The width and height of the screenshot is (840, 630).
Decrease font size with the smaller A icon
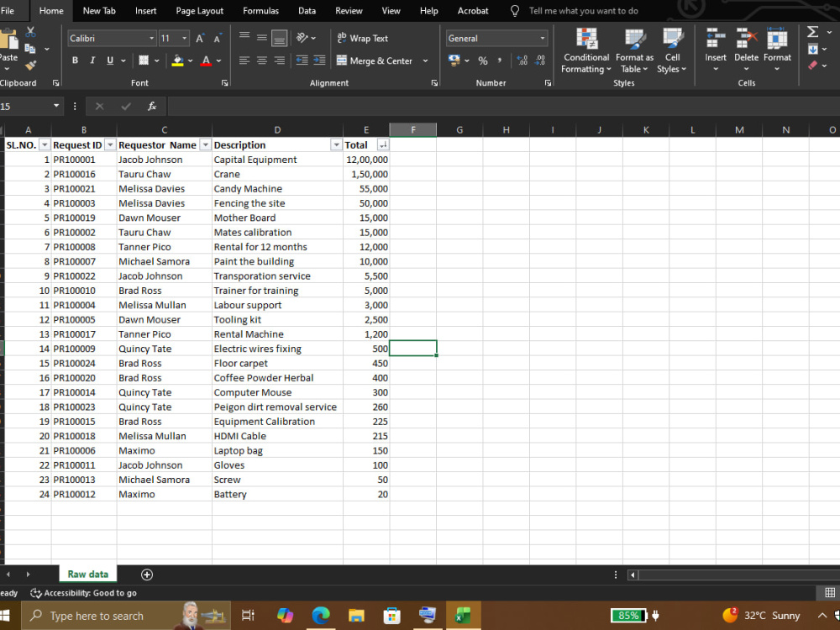217,39
